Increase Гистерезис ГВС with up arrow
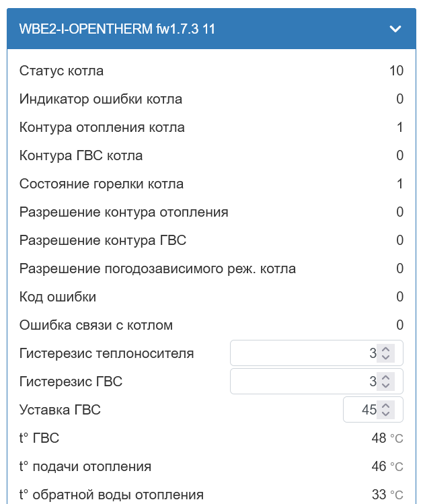 [x=385, y=377]
